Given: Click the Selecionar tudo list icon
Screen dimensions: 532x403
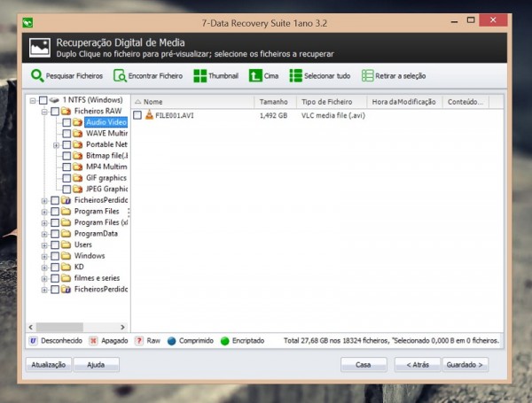Looking at the screenshot, I should click(x=295, y=75).
